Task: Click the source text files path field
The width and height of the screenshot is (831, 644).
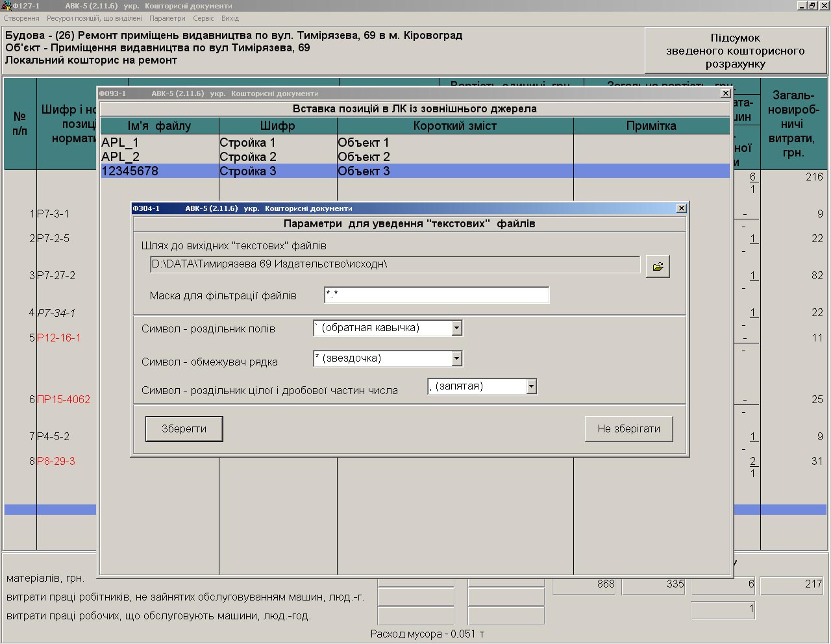Action: pos(394,265)
